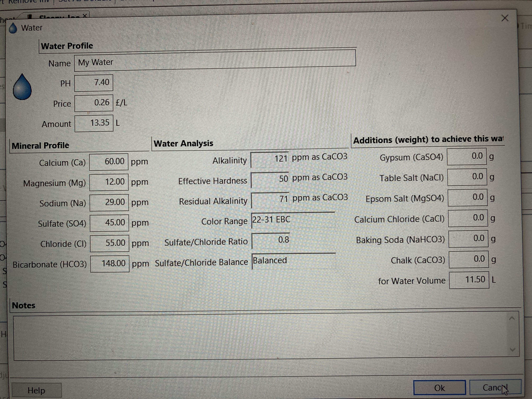The width and height of the screenshot is (532, 399).
Task: Click the Mineral Profile heading
Action: click(x=40, y=146)
